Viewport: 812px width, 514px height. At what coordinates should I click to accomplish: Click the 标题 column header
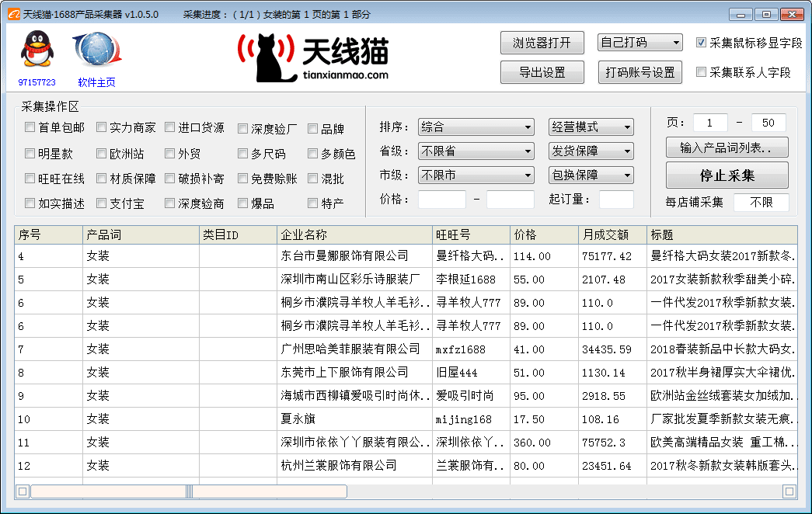[722, 235]
